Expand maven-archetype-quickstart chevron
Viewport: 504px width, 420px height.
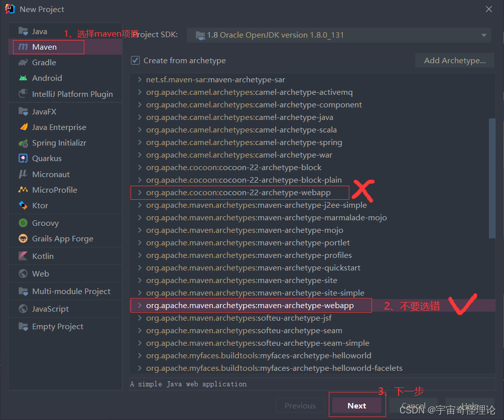pos(140,267)
